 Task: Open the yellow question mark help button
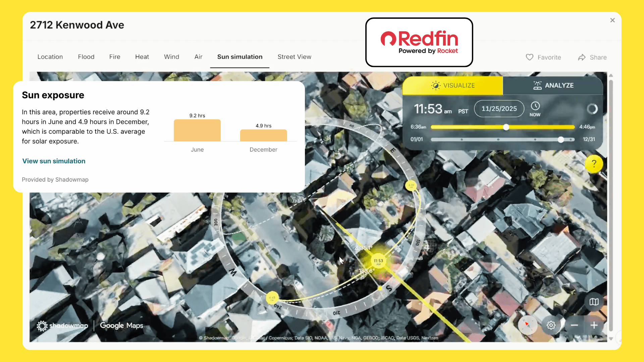[x=594, y=164]
